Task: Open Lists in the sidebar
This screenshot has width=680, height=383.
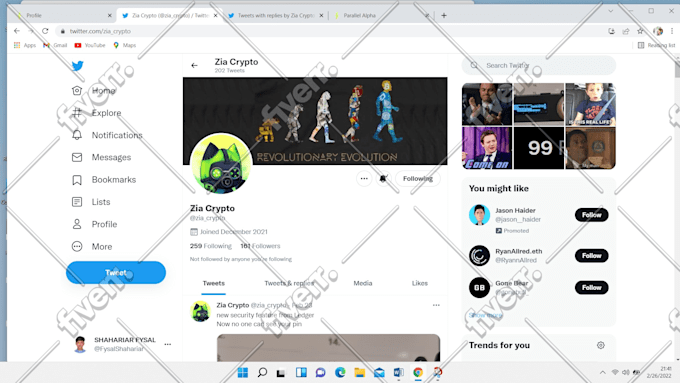Action: coord(91,202)
